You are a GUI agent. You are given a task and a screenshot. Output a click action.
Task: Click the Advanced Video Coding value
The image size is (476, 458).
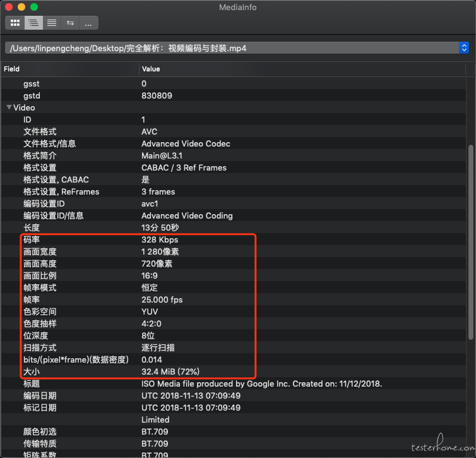point(187,215)
